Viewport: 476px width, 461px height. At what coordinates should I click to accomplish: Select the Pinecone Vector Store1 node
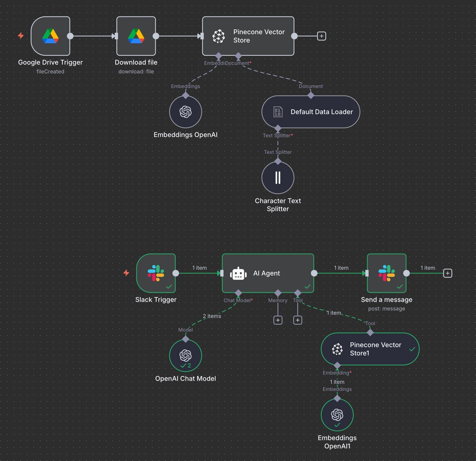click(370, 349)
